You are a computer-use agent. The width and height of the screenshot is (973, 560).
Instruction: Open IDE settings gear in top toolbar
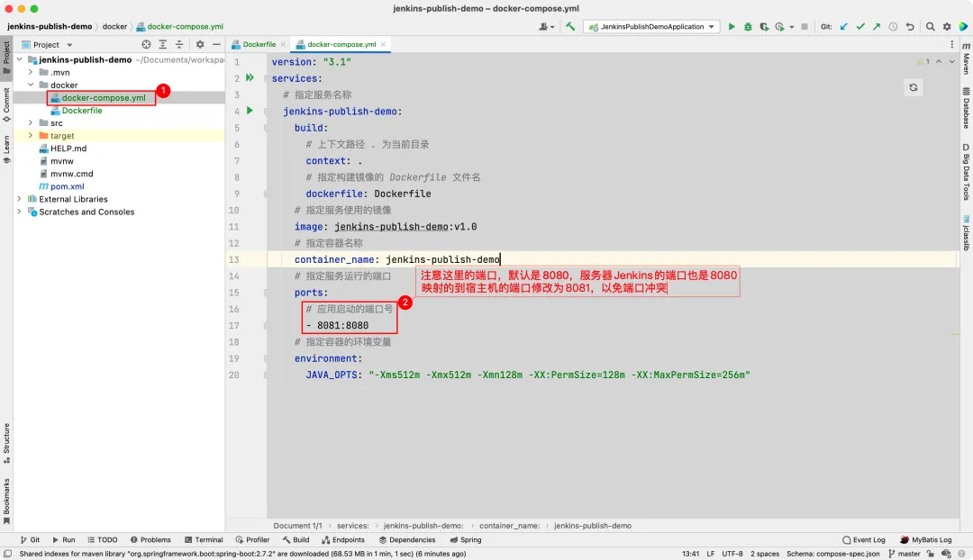click(947, 27)
